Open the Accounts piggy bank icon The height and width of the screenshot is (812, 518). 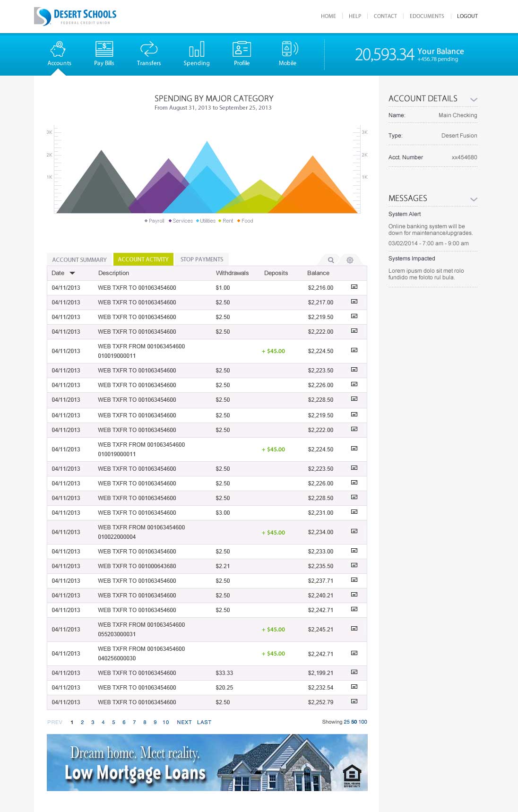tap(59, 49)
